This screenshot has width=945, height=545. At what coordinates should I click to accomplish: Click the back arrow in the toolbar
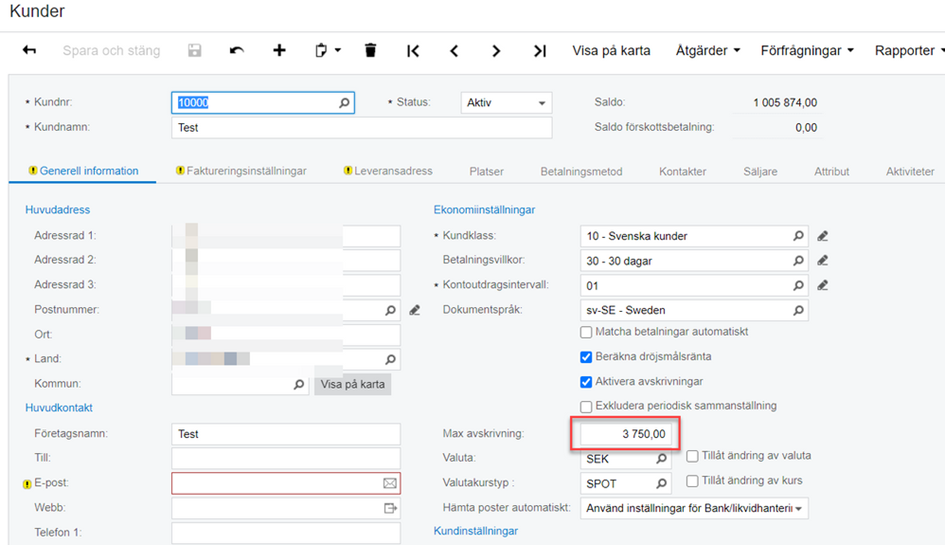pyautogui.click(x=29, y=51)
